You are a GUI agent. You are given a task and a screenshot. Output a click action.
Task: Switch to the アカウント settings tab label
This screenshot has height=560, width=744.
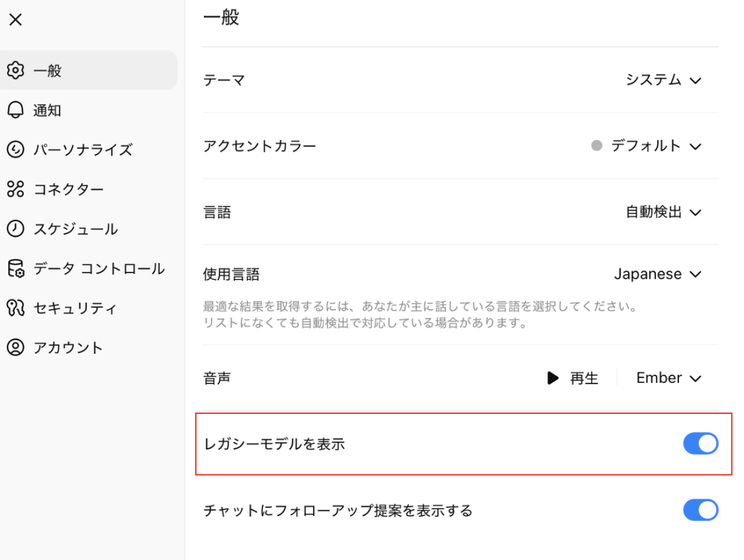pyautogui.click(x=68, y=348)
